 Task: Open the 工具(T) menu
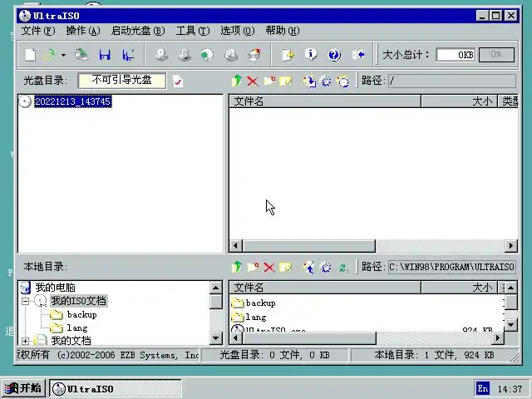coord(193,31)
